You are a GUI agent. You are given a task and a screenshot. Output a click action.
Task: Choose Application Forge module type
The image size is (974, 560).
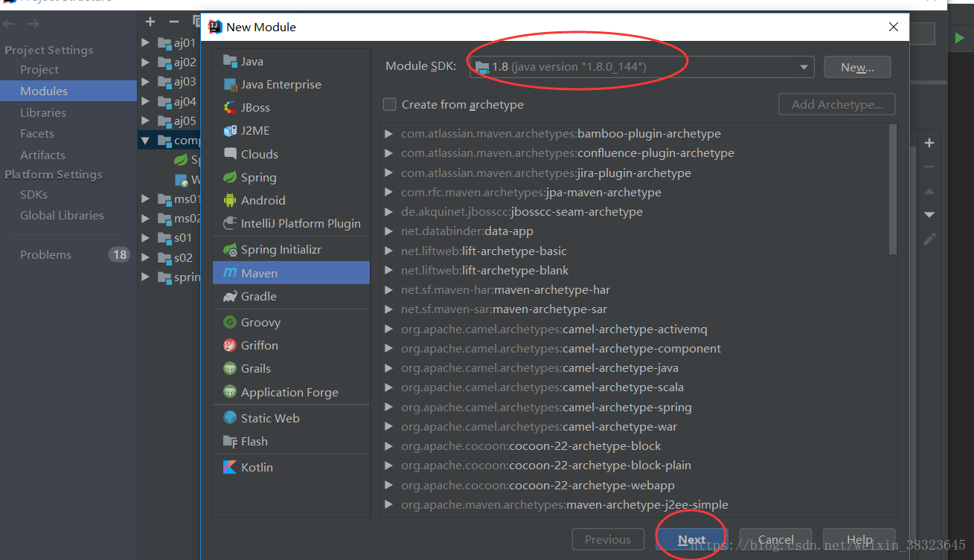[x=291, y=392]
